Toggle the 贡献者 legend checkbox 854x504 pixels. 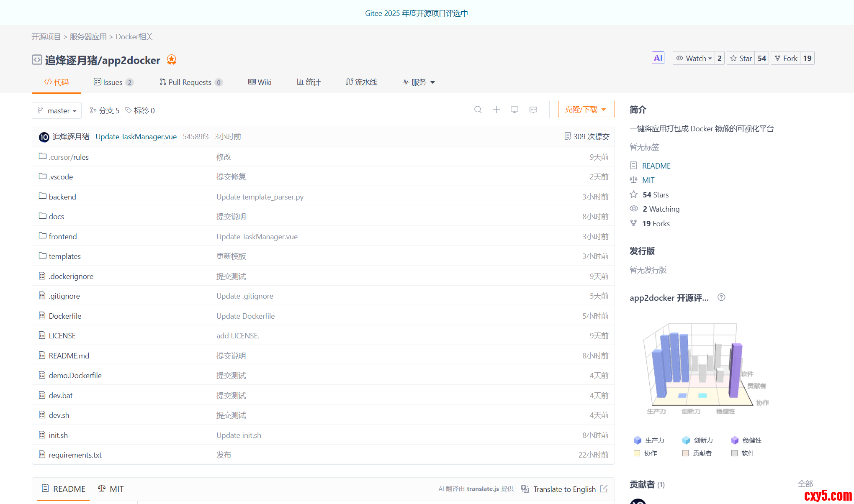click(685, 453)
